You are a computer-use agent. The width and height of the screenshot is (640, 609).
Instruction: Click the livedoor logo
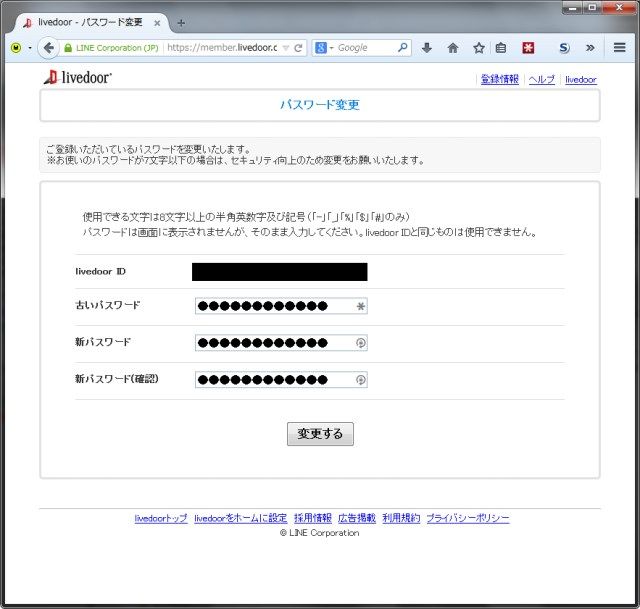click(78, 77)
